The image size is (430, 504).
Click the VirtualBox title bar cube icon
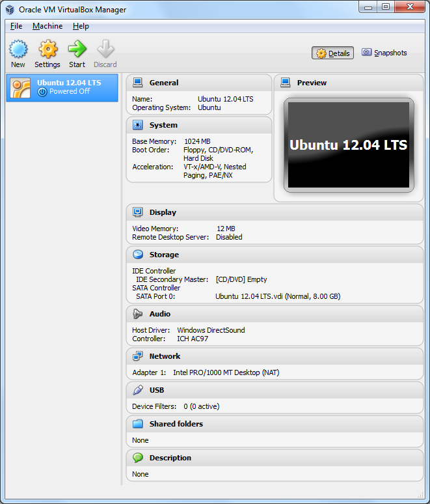pos(10,10)
